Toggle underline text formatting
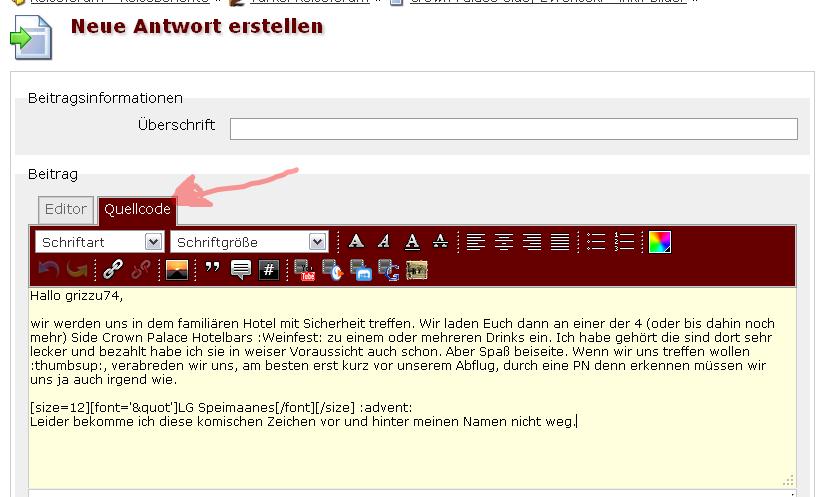Screen dimensions: 826x497 click(412, 242)
